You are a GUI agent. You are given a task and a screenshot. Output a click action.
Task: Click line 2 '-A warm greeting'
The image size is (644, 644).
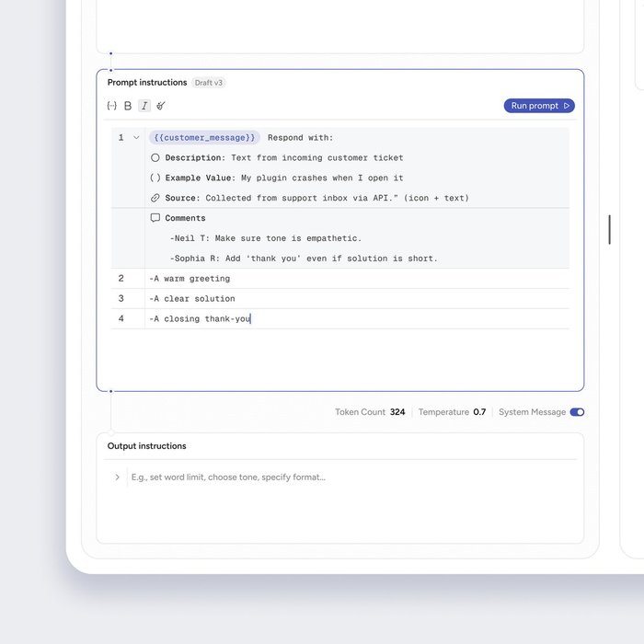(x=190, y=279)
